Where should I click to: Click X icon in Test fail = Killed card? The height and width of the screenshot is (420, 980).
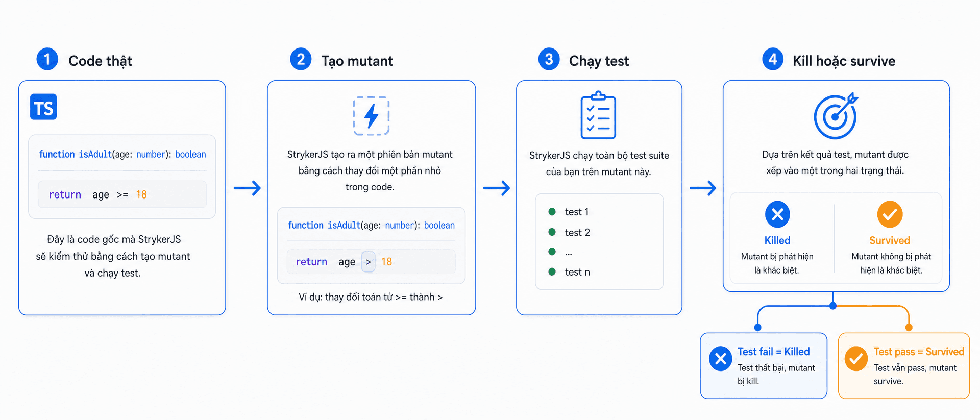click(x=721, y=359)
